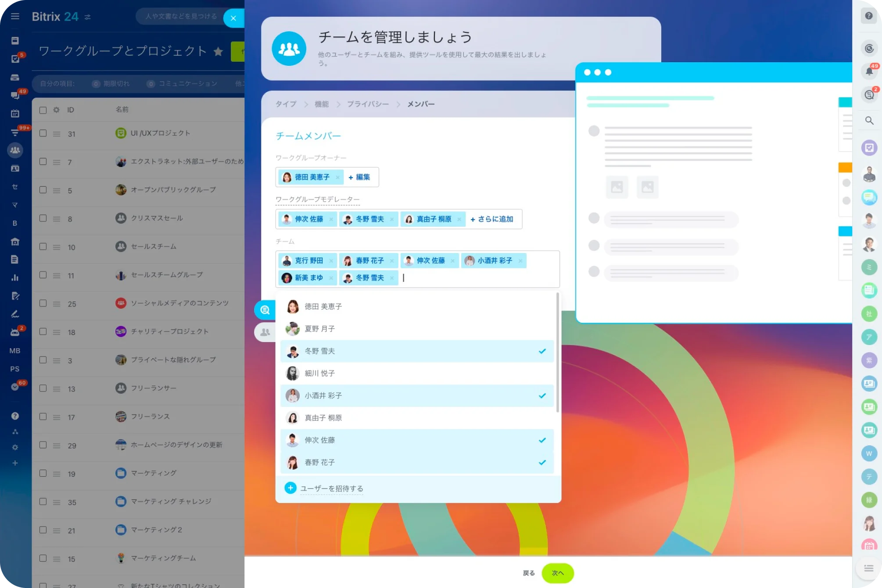The height and width of the screenshot is (588, 882).
Task: Open the chat icon with 49 badge in left sidebar
Action: coord(15,95)
